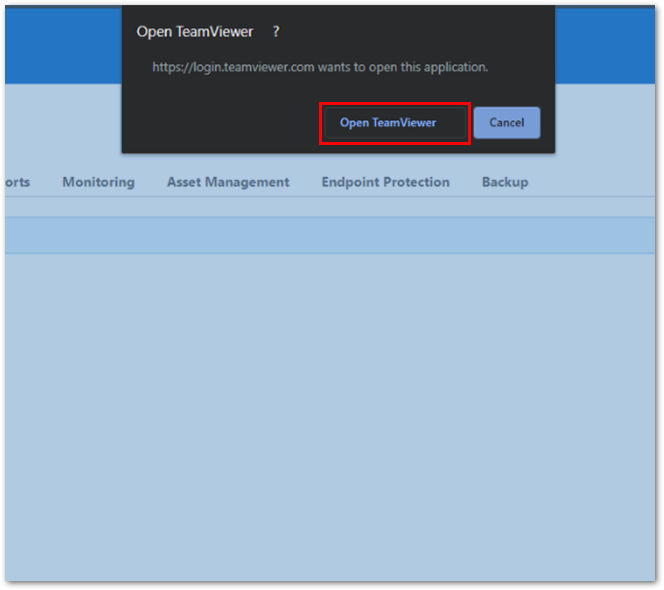Viewport: 664px width, 590px height.
Task: Click the question mark in dialog title
Action: click(x=276, y=32)
